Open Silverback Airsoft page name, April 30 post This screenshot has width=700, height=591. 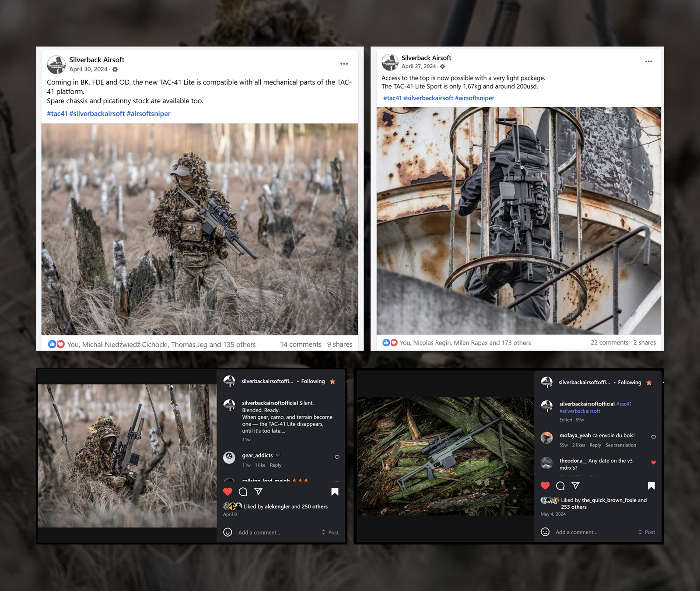click(x=97, y=60)
